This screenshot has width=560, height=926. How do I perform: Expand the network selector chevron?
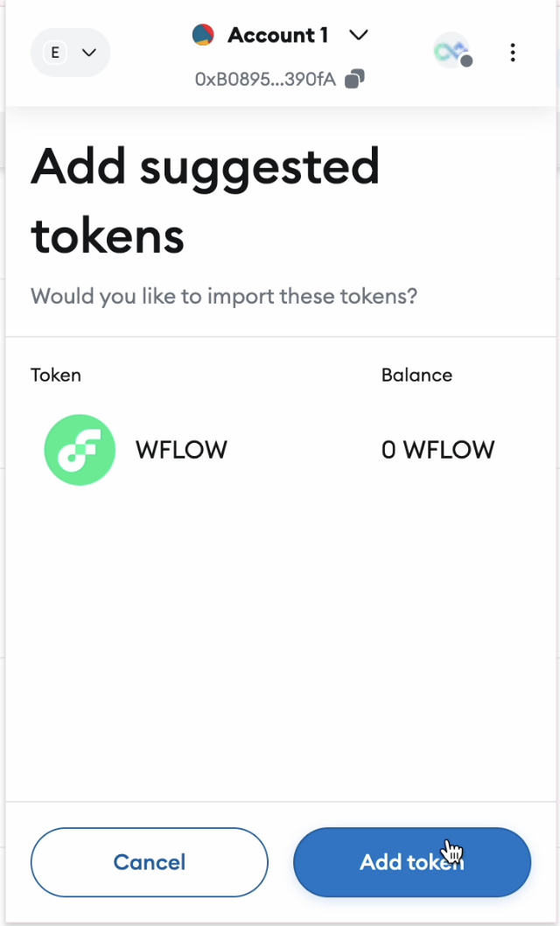(x=87, y=53)
